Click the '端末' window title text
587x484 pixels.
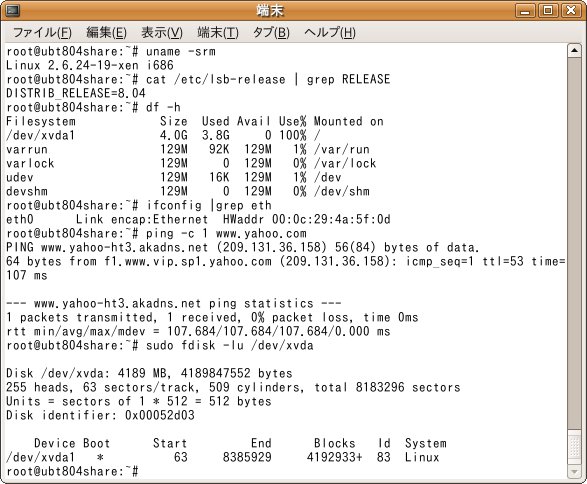270,10
